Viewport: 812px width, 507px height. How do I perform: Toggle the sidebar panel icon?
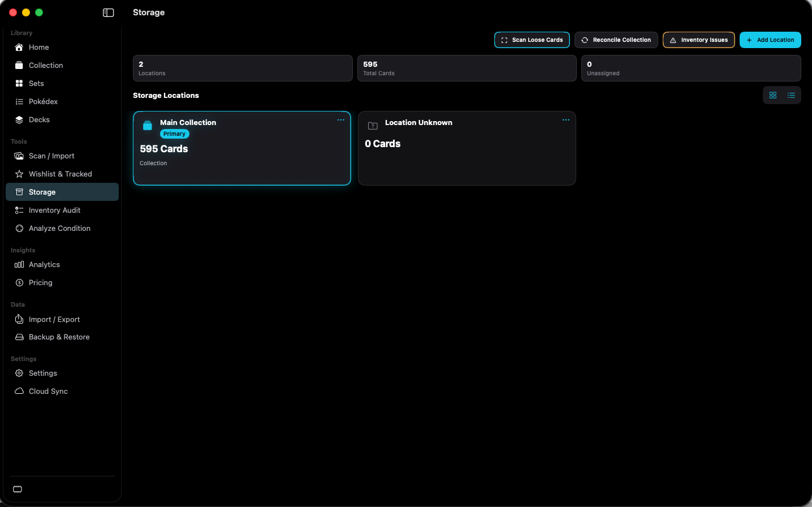coord(108,12)
